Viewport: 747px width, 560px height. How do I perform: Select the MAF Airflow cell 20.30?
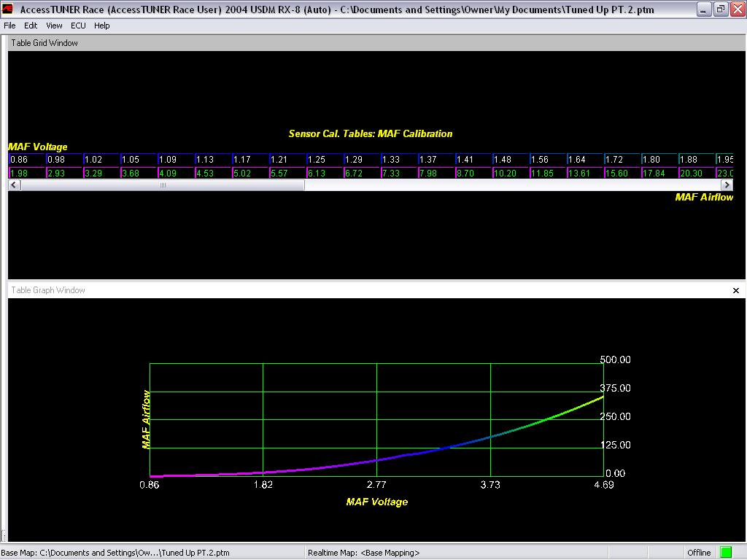coord(697,173)
